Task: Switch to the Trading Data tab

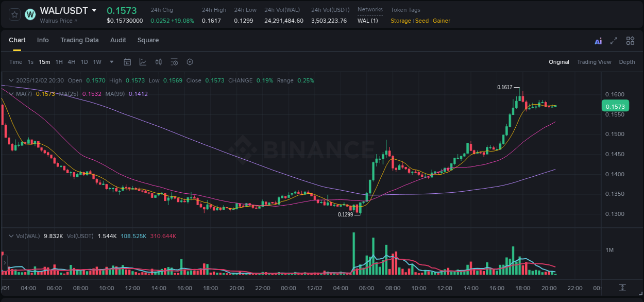Action: [79, 40]
